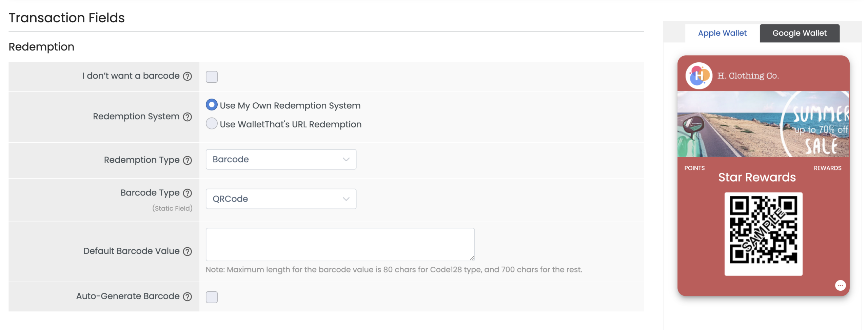Image resolution: width=868 pixels, height=330 pixels.
Task: Open help for 'I don't want a barcode'
Action: pyautogui.click(x=187, y=77)
